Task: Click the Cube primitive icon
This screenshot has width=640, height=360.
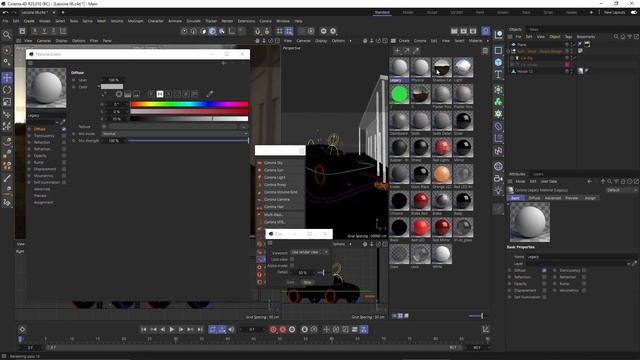Action: click(x=498, y=62)
